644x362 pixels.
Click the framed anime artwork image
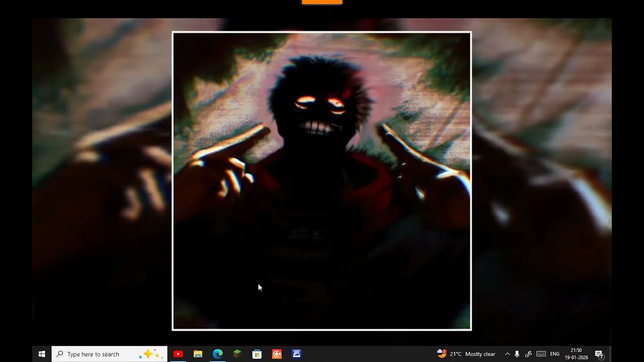point(321,181)
